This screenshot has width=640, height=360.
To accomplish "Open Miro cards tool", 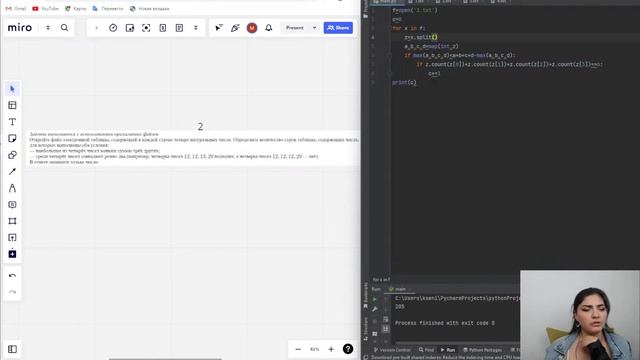I will click(x=162, y=28).
